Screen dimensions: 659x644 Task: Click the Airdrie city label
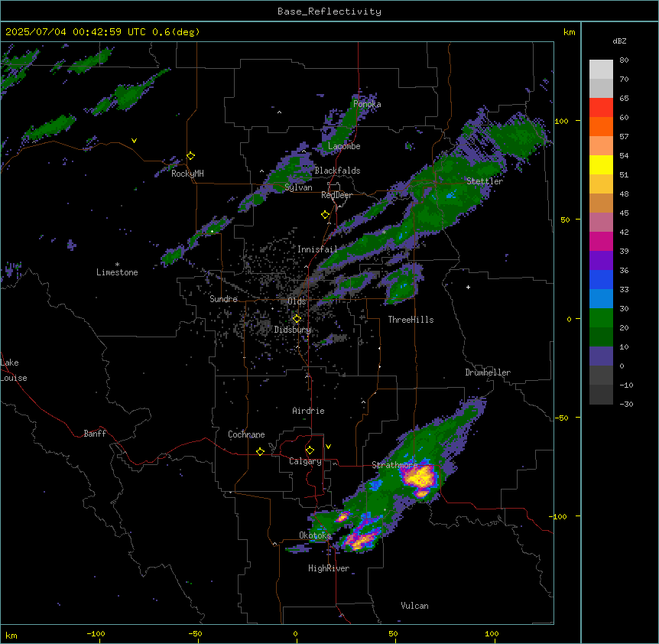[308, 411]
